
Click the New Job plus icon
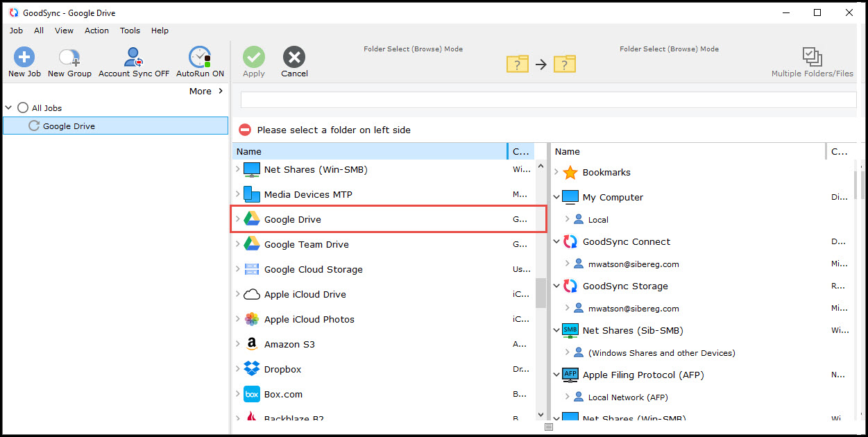tap(24, 58)
